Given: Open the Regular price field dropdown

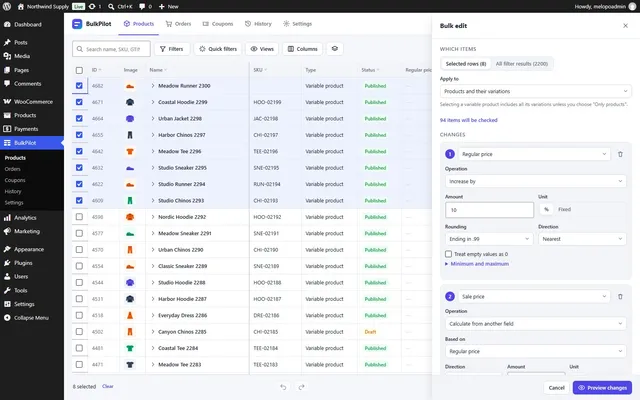Looking at the screenshot, I should coord(534,154).
